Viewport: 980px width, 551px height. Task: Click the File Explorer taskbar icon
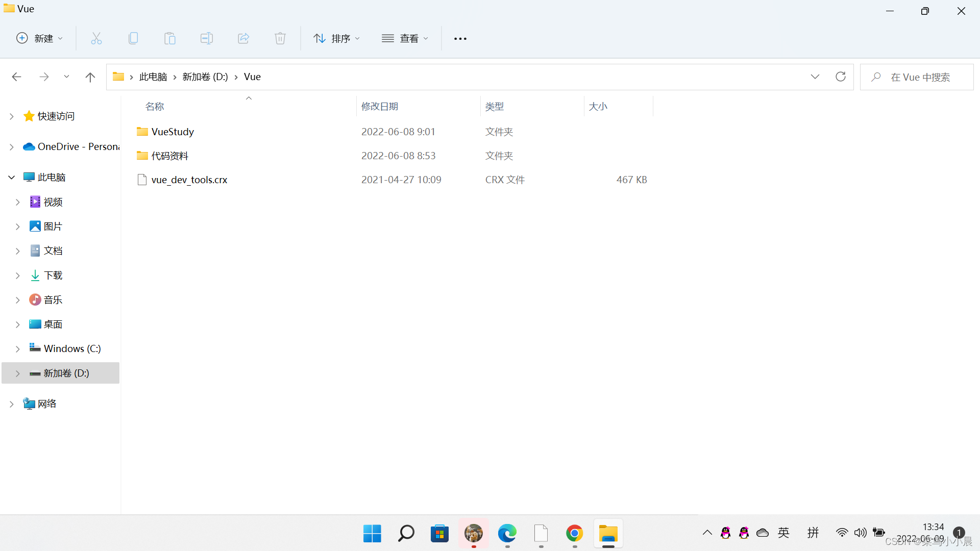click(608, 534)
